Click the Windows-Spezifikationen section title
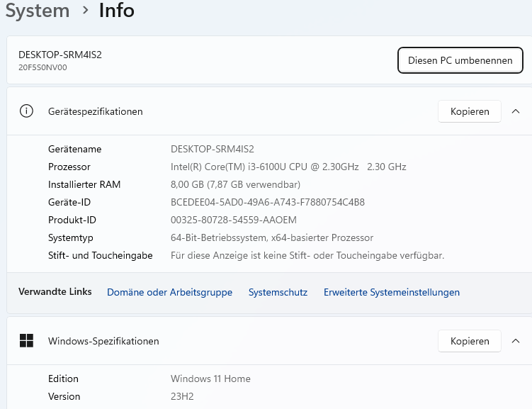532x409 pixels. (x=103, y=341)
